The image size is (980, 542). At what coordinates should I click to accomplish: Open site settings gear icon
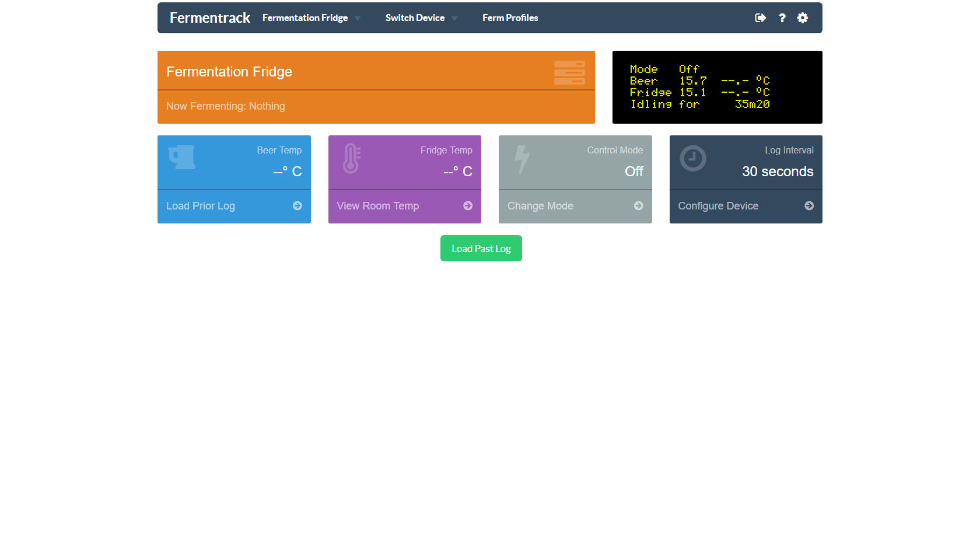tap(803, 18)
